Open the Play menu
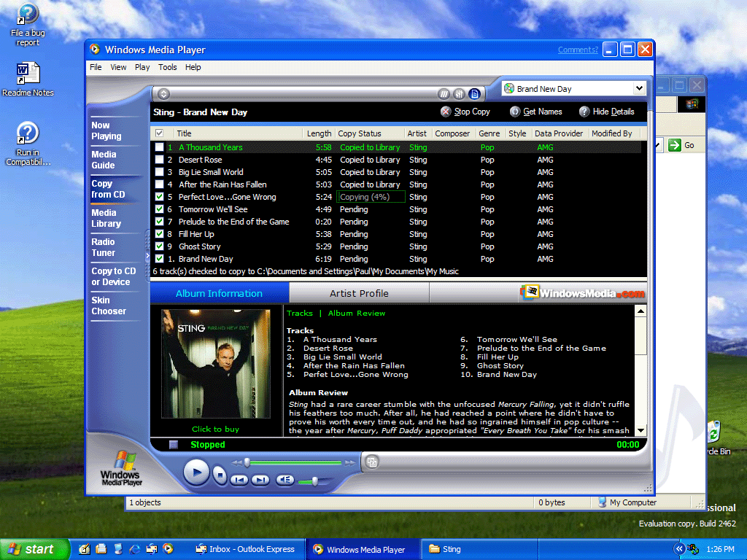Image resolution: width=747 pixels, height=560 pixels. [x=142, y=67]
